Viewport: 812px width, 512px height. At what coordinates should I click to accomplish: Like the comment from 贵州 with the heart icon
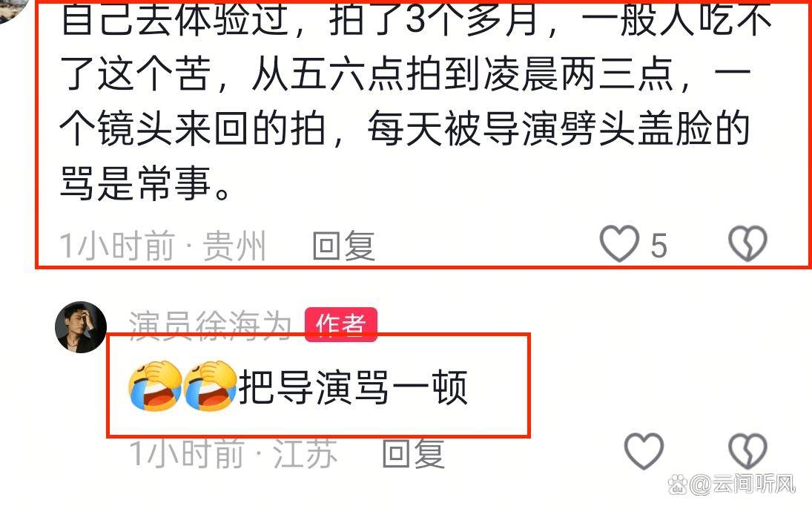619,243
